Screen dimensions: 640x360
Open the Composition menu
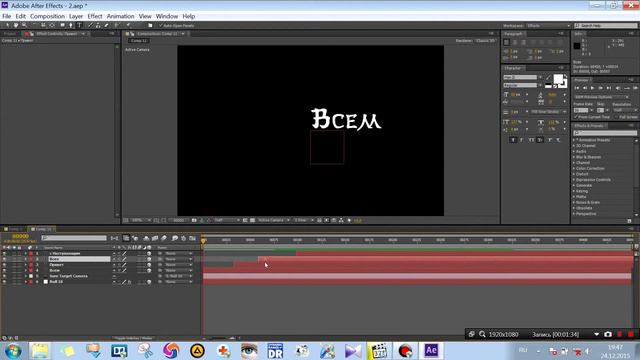click(47, 16)
